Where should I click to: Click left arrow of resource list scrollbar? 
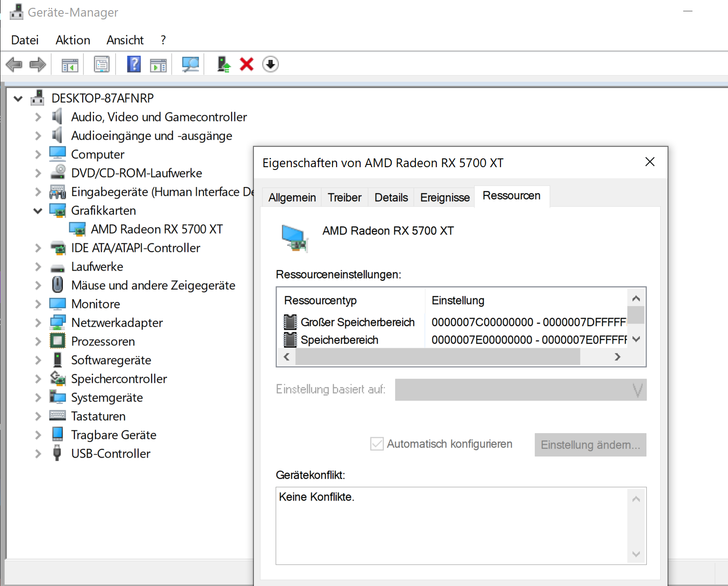(x=287, y=356)
